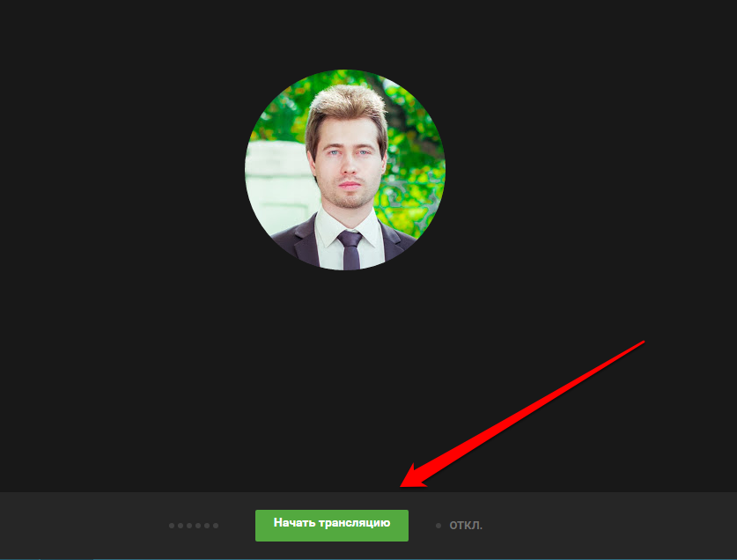737x560 pixels.
Task: Toggle the "откл." broadcast status label
Action: coord(466,526)
